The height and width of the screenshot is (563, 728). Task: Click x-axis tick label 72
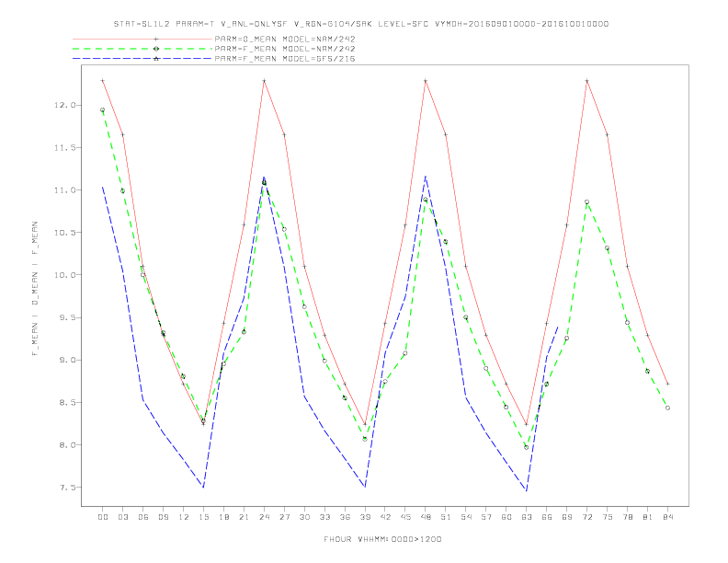tap(587, 517)
